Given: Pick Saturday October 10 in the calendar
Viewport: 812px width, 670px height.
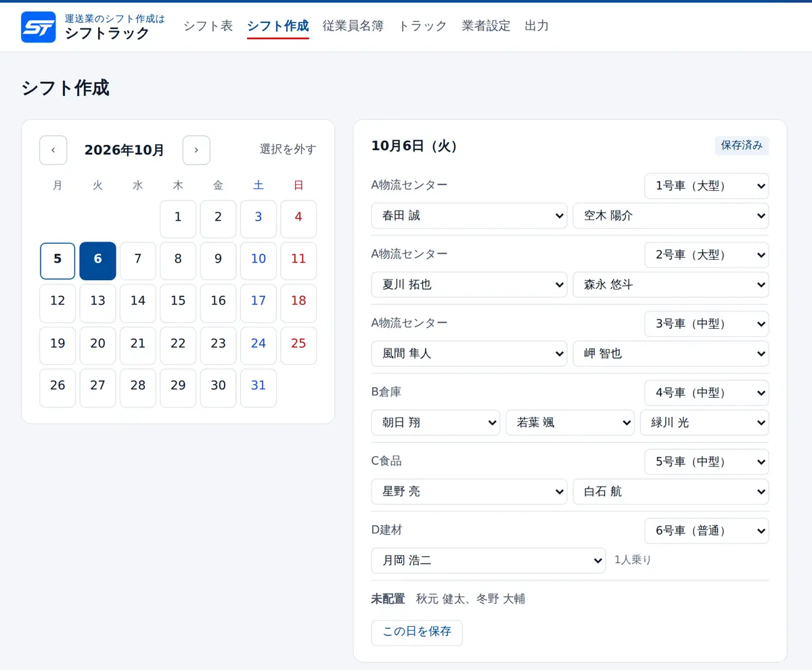Looking at the screenshot, I should [258, 261].
